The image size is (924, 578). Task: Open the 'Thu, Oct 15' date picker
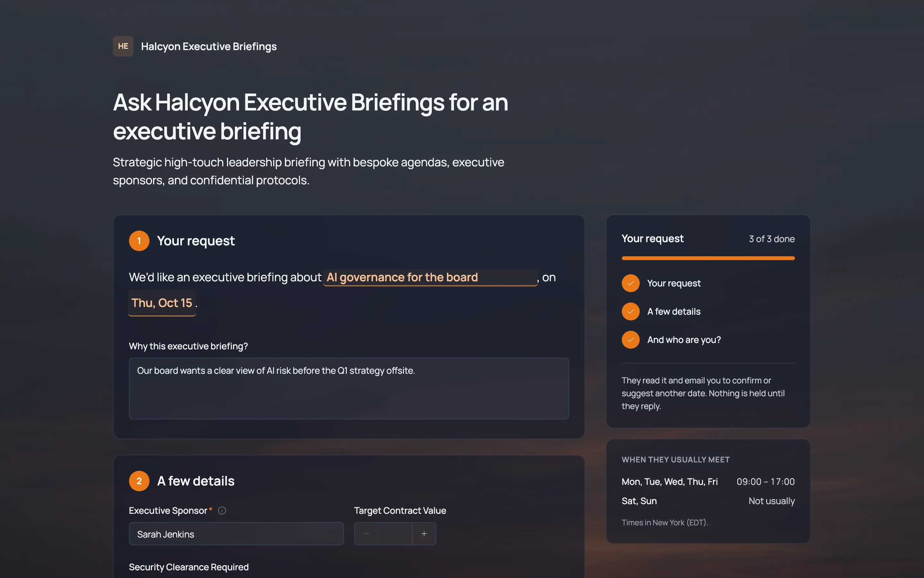click(162, 303)
